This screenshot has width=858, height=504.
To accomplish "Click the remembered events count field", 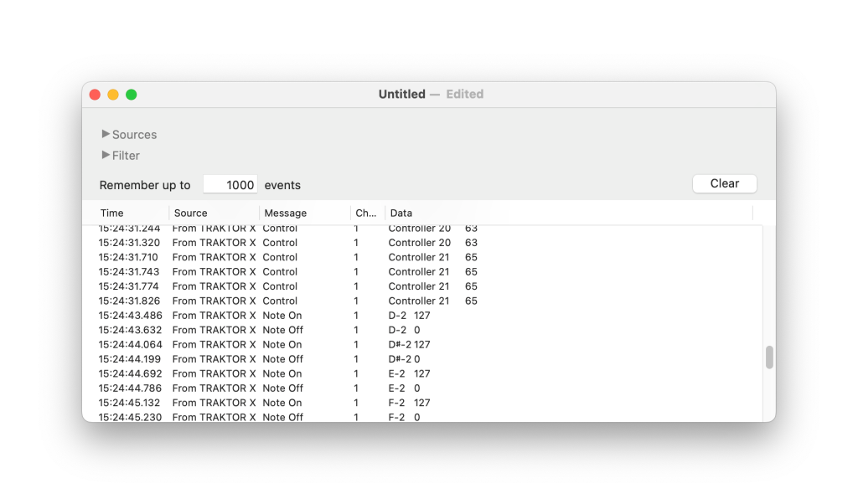I will click(x=230, y=185).
